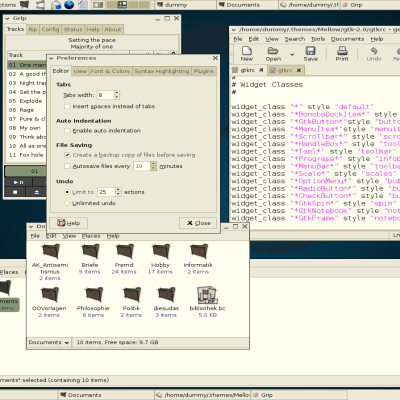
Task: Click the stop button in Grip player
Action: 15,192
